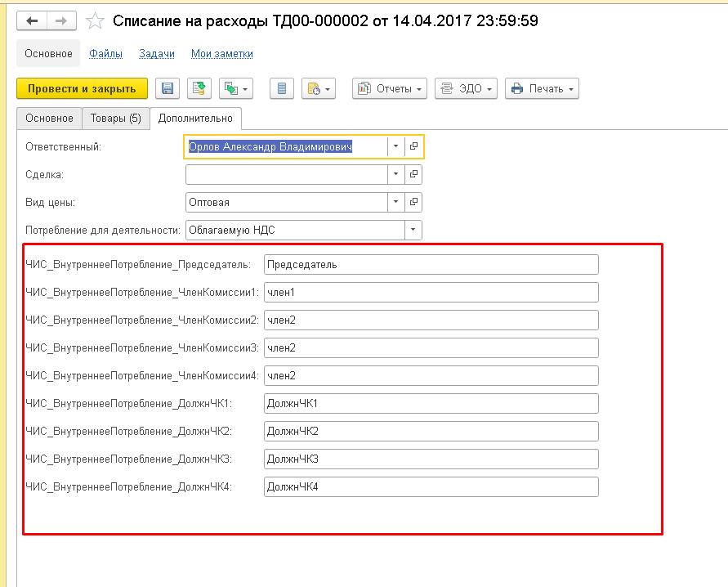The height and width of the screenshot is (587, 728).
Task: Open the Отчеты dropdown menu
Action: pyautogui.click(x=390, y=88)
